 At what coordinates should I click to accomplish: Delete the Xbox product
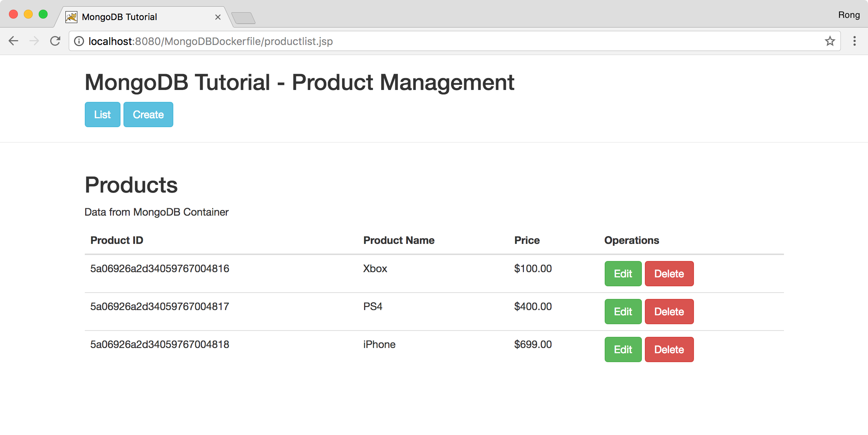pos(669,274)
